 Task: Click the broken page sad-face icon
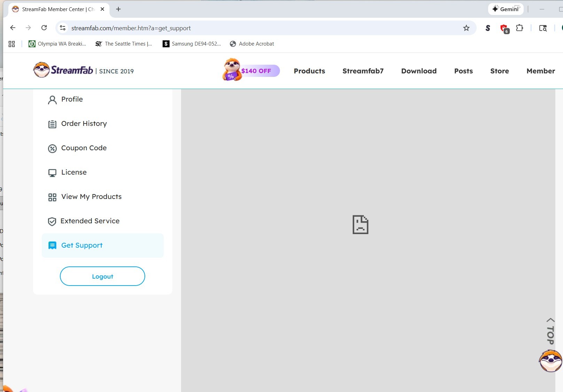[360, 224]
